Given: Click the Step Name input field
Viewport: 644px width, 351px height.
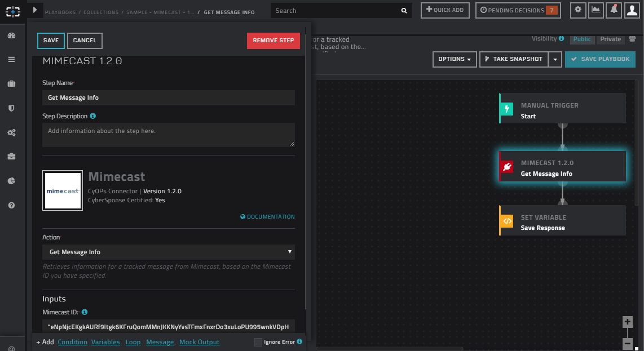Looking at the screenshot, I should pyautogui.click(x=168, y=97).
